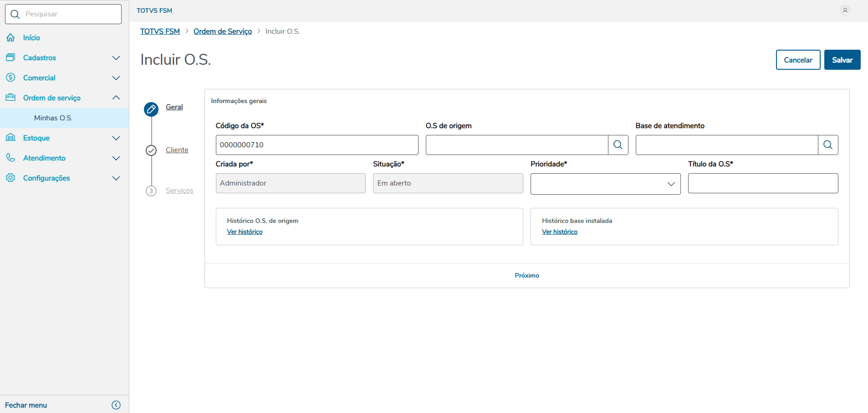Click the search icon for O.S de origem

pos(618,145)
